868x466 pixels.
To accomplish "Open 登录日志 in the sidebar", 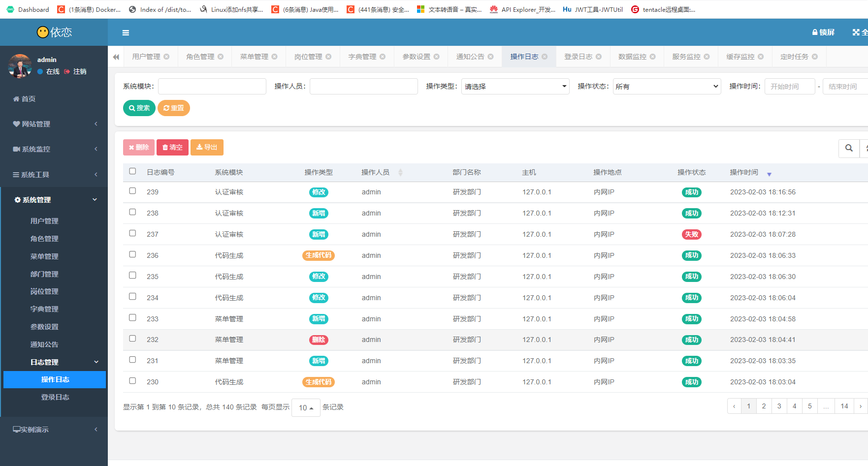I will pos(55,397).
